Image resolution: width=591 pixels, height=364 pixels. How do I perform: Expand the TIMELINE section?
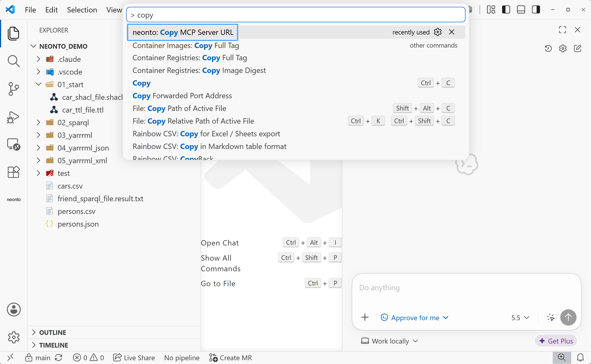(114, 345)
